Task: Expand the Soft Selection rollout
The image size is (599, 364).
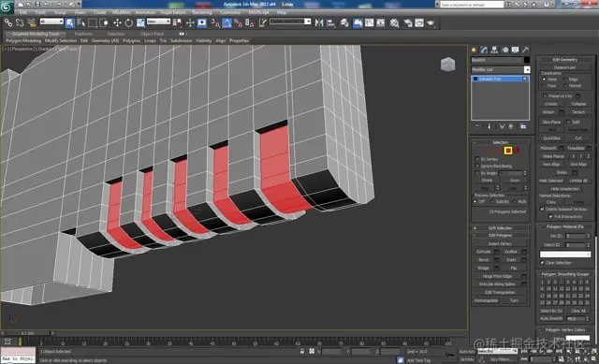Action: coord(500,228)
